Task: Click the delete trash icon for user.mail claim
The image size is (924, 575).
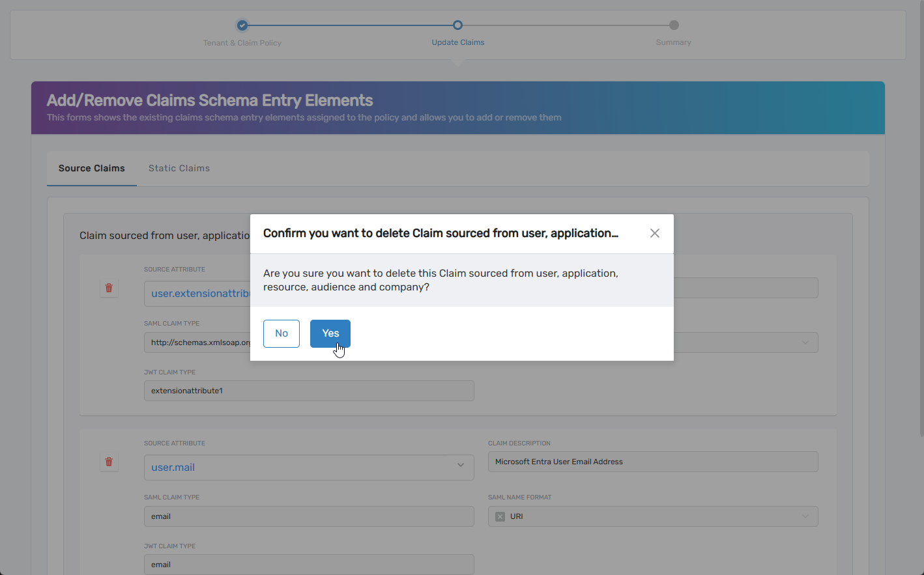Action: [x=109, y=462]
